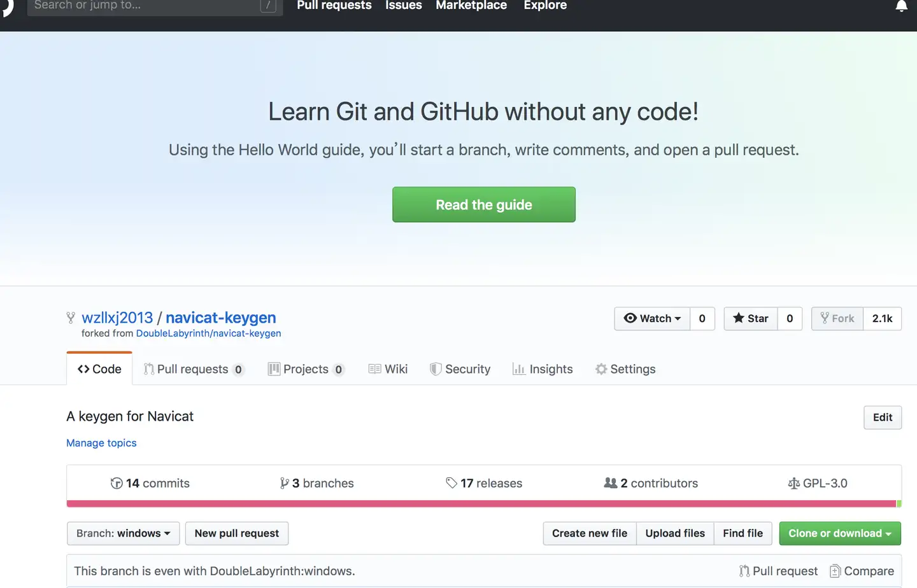
Task: Switch to the Pull requests tab
Action: tap(194, 369)
